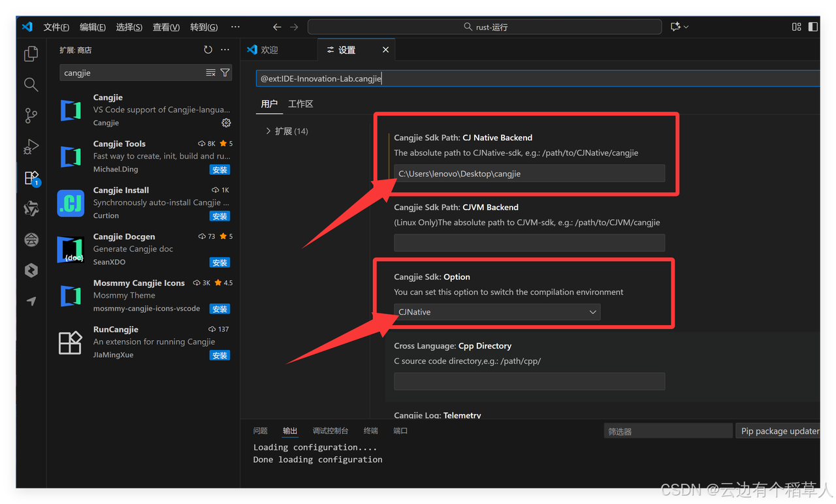Install the Cangjie Install extension
The image size is (836, 504).
pyautogui.click(x=219, y=216)
